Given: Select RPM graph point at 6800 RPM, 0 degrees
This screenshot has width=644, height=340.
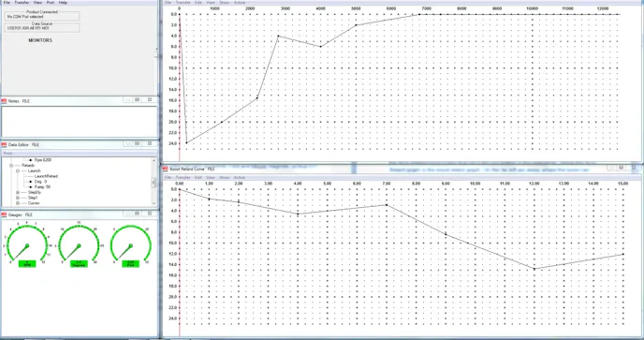Looking at the screenshot, I should (x=419, y=14).
